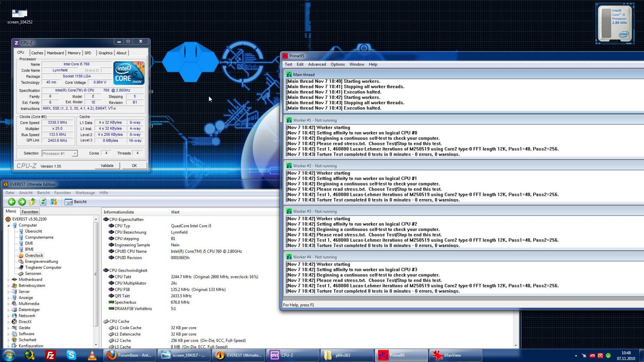Click the Informationsliste column header
Image resolution: width=644 pixels, height=362 pixels.
click(x=135, y=212)
